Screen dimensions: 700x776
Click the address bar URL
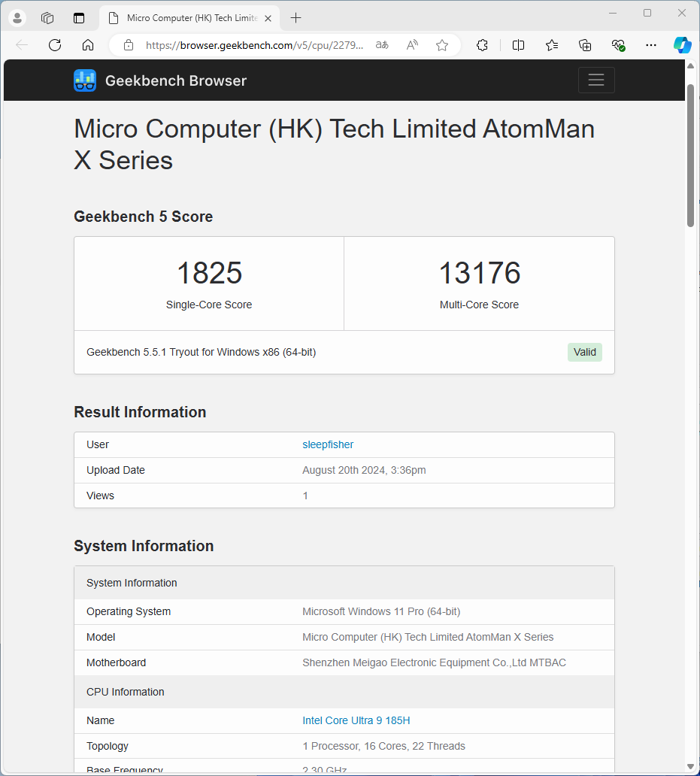[x=254, y=45]
